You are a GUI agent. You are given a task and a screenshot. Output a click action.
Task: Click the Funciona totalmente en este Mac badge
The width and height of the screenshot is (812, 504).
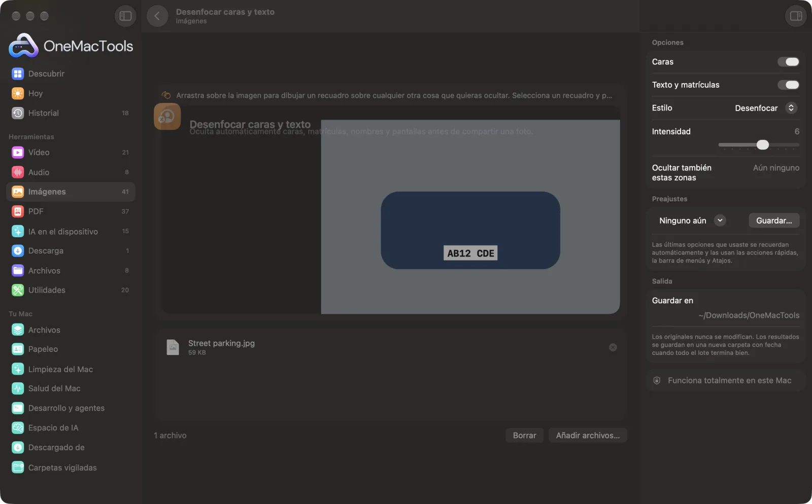726,381
